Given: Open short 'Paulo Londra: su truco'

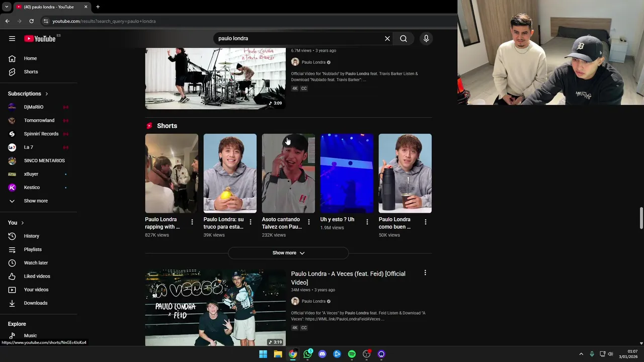Looking at the screenshot, I should [x=230, y=173].
